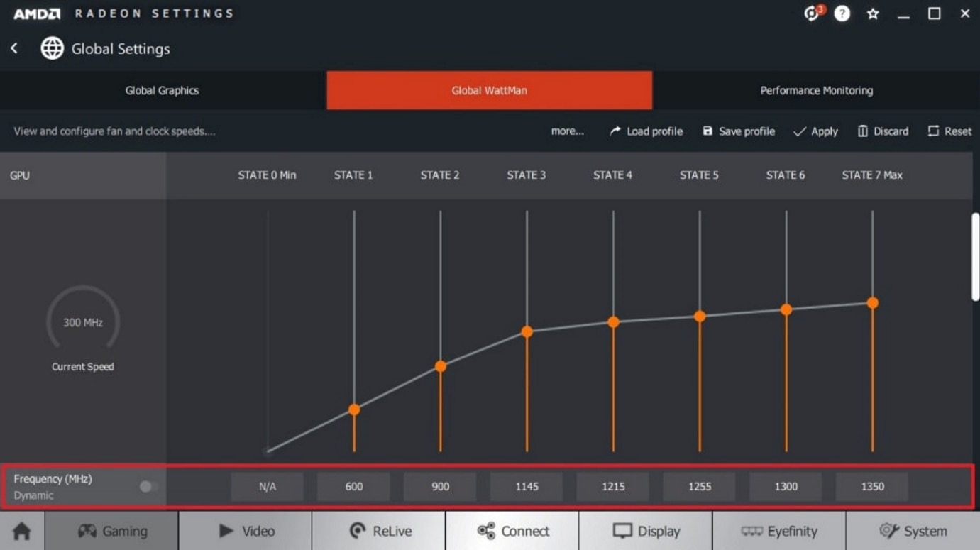Open the Gaming section
Viewport: 980px width, 550px height.
pyautogui.click(x=112, y=531)
